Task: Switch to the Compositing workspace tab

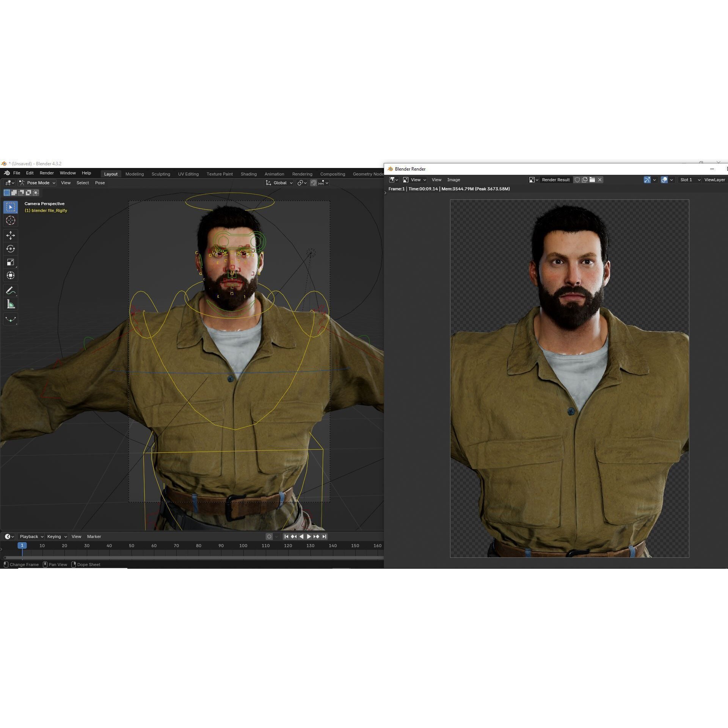Action: coord(333,174)
